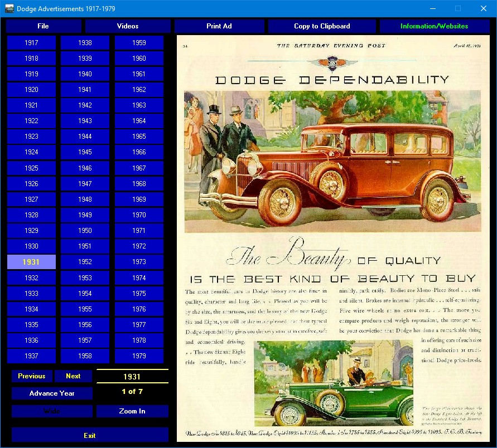The height and width of the screenshot is (448, 497).
Task: Click the Advance Year button
Action: [52, 393]
